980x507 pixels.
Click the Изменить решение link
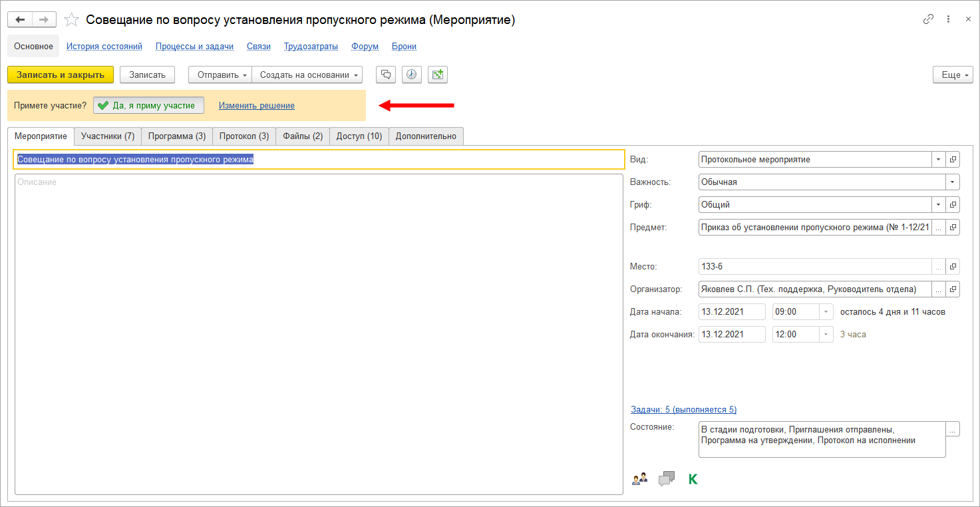[x=257, y=105]
